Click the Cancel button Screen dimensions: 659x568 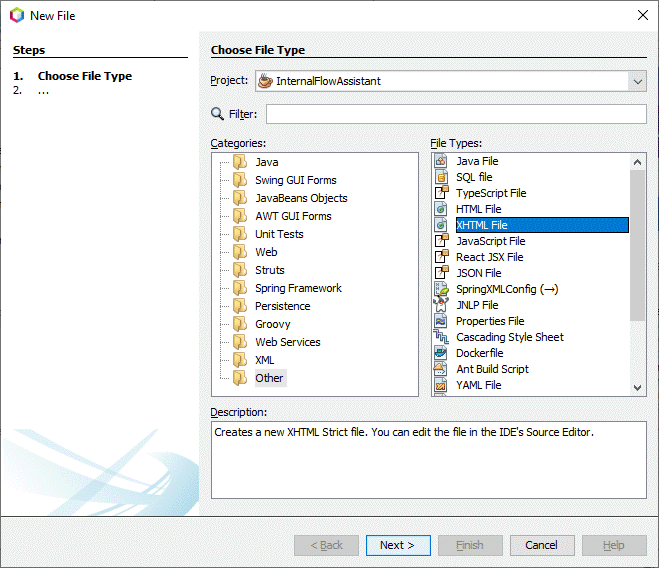click(x=542, y=545)
